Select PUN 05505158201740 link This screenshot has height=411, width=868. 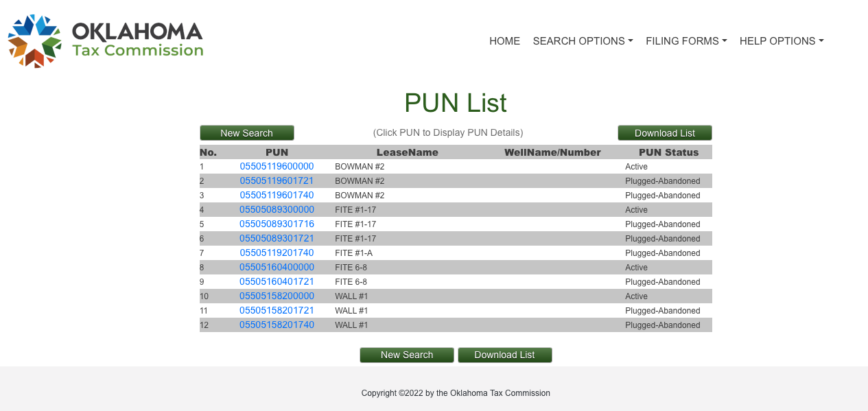point(277,325)
